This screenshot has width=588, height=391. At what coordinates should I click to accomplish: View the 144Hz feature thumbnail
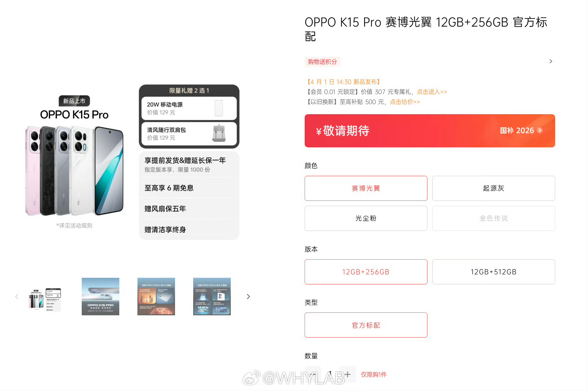[x=212, y=297]
